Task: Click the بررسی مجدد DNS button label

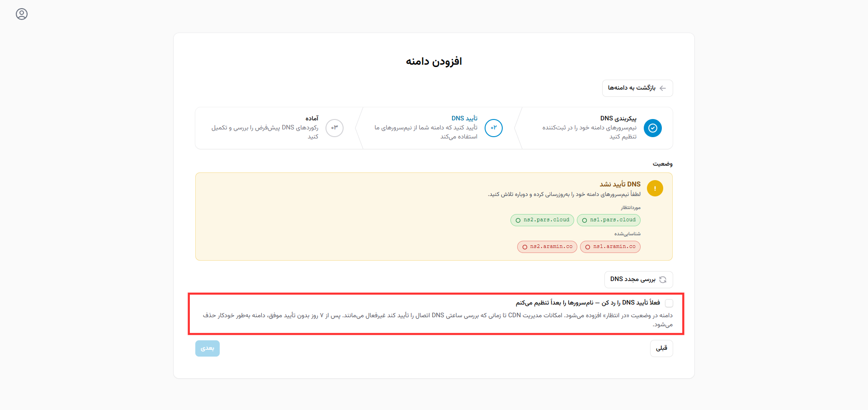Action: tap(632, 279)
